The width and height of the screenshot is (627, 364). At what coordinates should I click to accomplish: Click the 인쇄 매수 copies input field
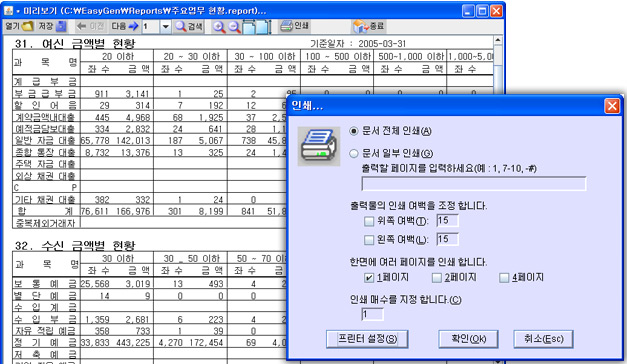372,314
